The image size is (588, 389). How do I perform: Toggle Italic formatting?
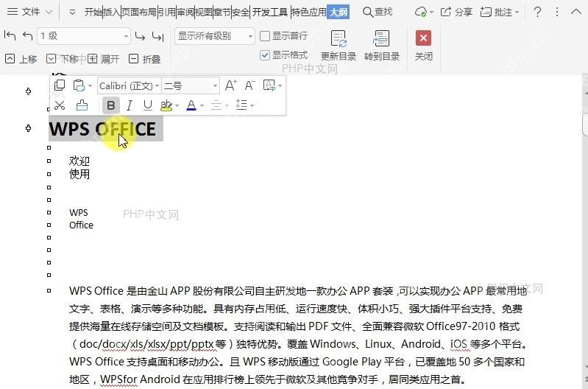pos(130,105)
